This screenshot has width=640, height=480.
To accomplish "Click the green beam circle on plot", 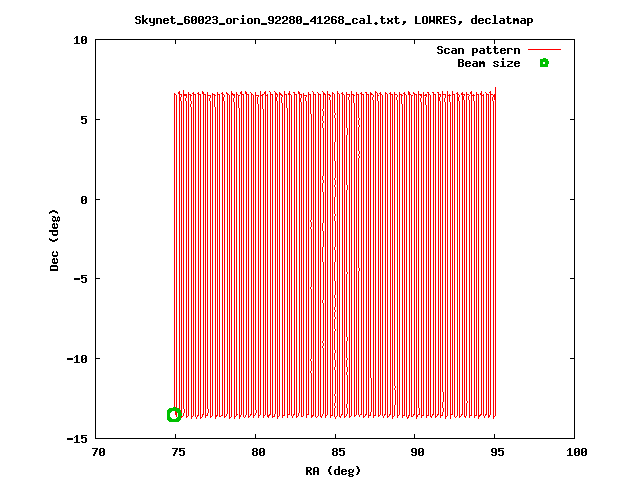I will click(174, 415).
